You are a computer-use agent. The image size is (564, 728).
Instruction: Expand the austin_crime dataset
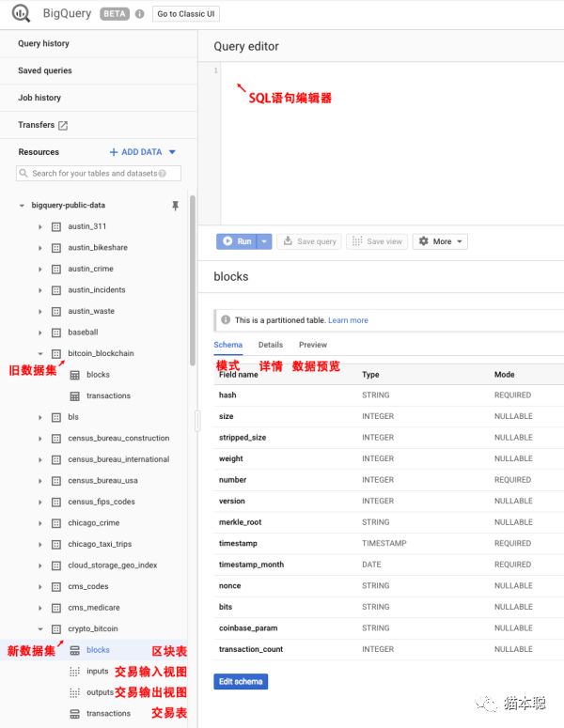click(40, 270)
